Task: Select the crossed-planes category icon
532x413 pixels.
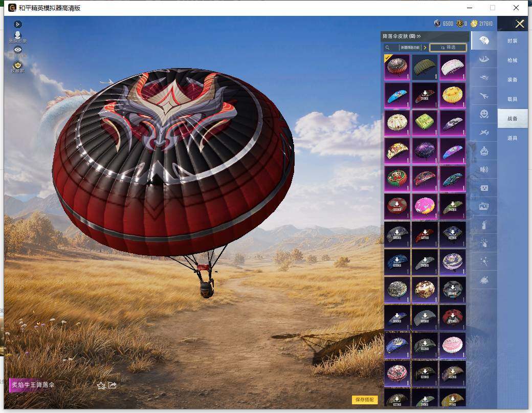Action: pos(484,132)
